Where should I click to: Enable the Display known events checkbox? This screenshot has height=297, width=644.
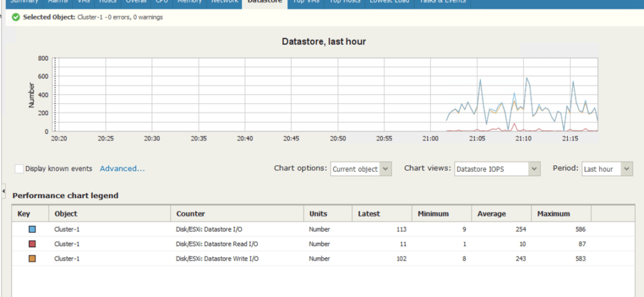coord(19,169)
